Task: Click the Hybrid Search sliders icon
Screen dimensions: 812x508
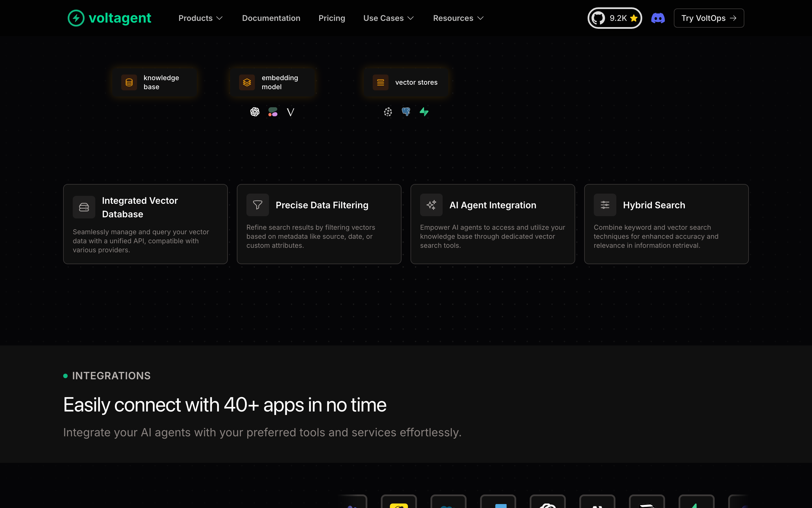Action: click(x=605, y=205)
